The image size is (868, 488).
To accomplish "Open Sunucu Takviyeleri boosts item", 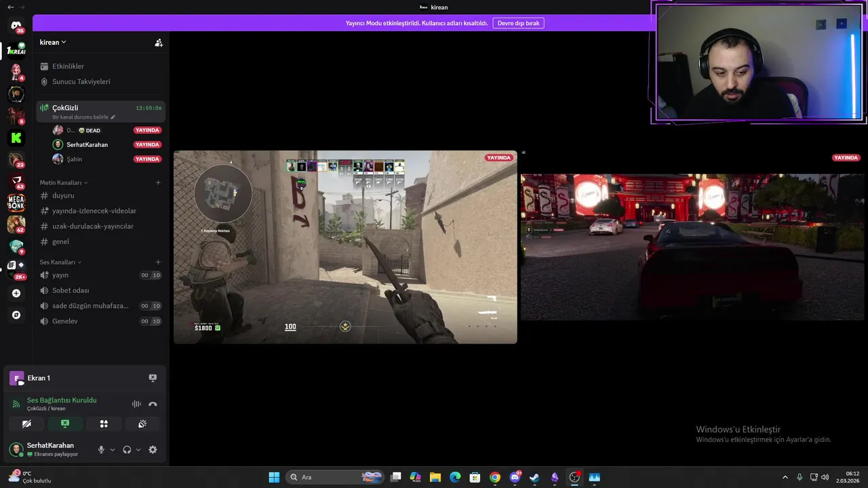I will [100, 81].
